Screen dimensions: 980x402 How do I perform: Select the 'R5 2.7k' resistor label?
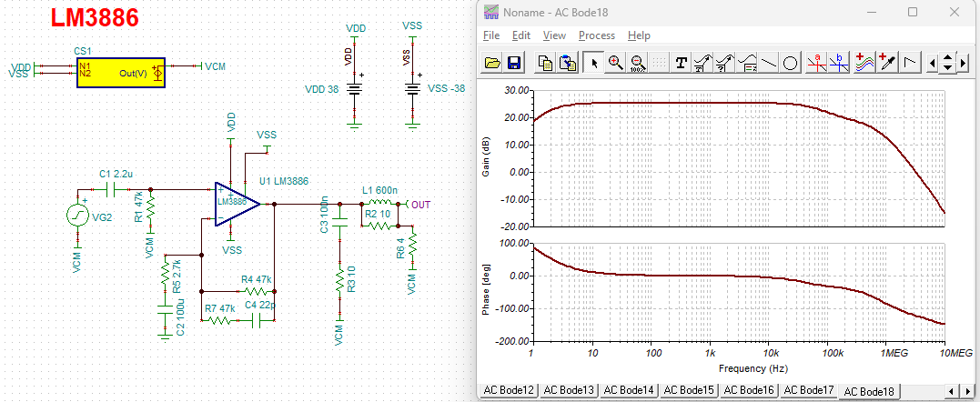tap(177, 276)
